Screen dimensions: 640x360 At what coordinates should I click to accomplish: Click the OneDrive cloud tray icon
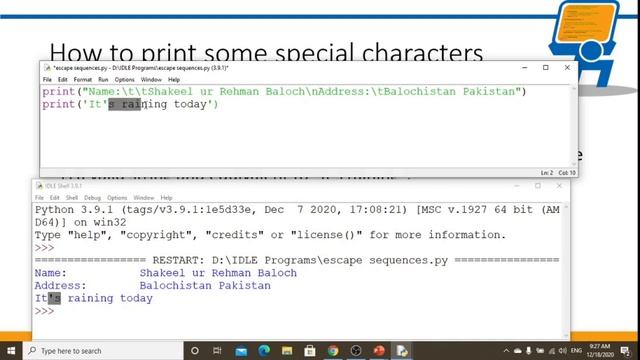coord(518,351)
